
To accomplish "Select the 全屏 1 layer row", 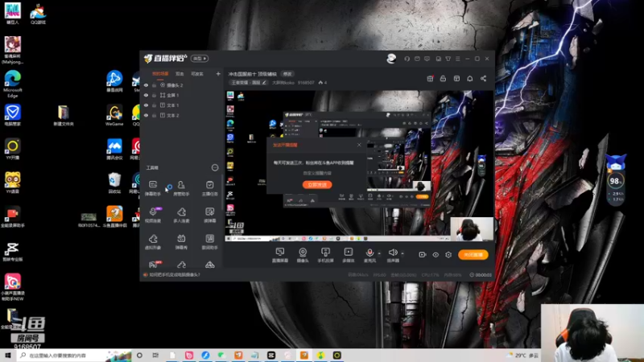I will click(x=182, y=95).
